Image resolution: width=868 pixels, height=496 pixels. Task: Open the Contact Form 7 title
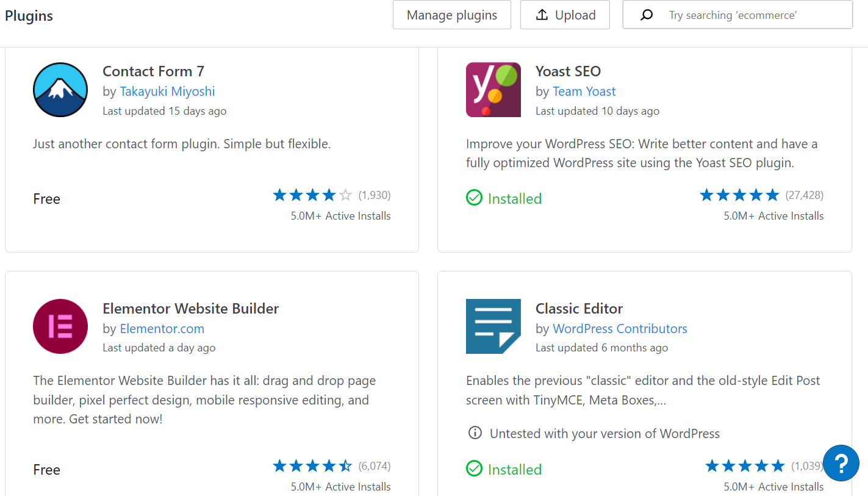point(153,71)
